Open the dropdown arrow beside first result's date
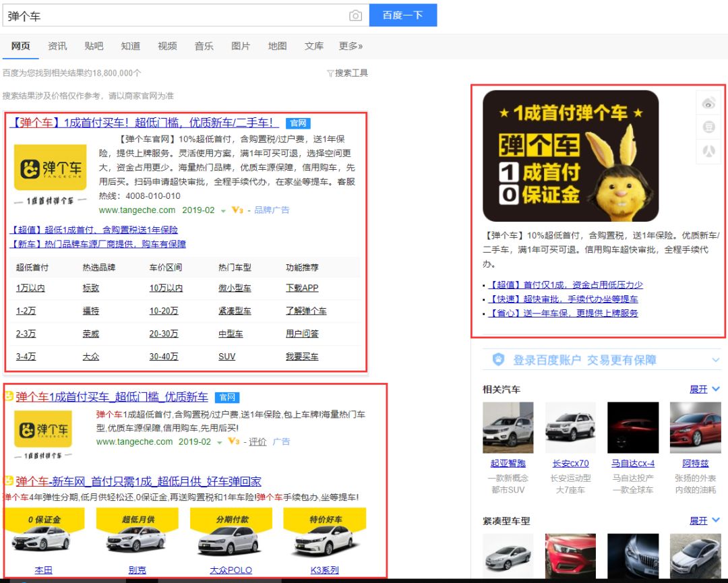 tap(223, 211)
